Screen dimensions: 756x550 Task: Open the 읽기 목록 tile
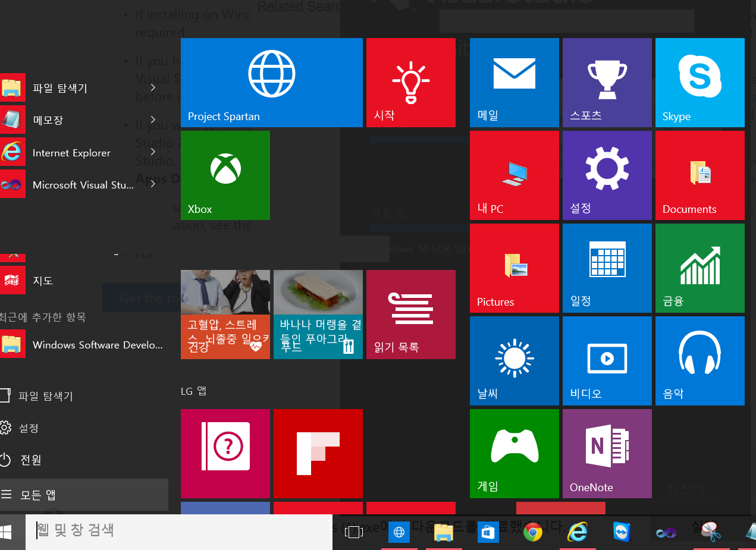(x=411, y=315)
